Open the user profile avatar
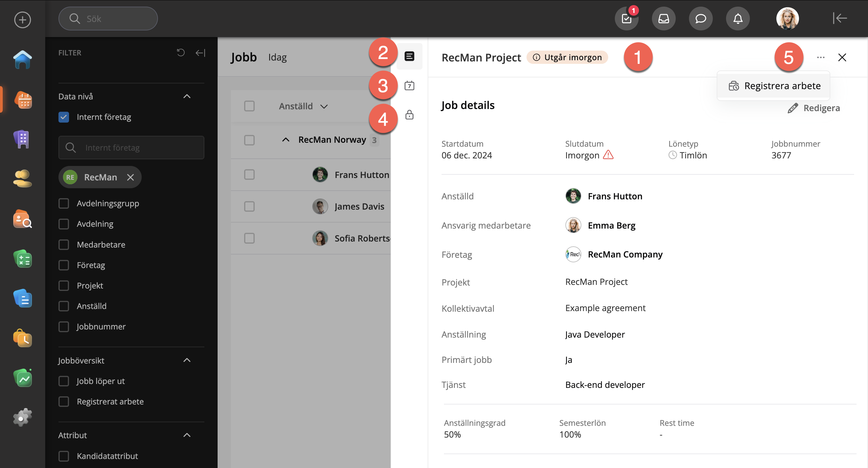Viewport: 868px width, 468px height. (x=788, y=18)
